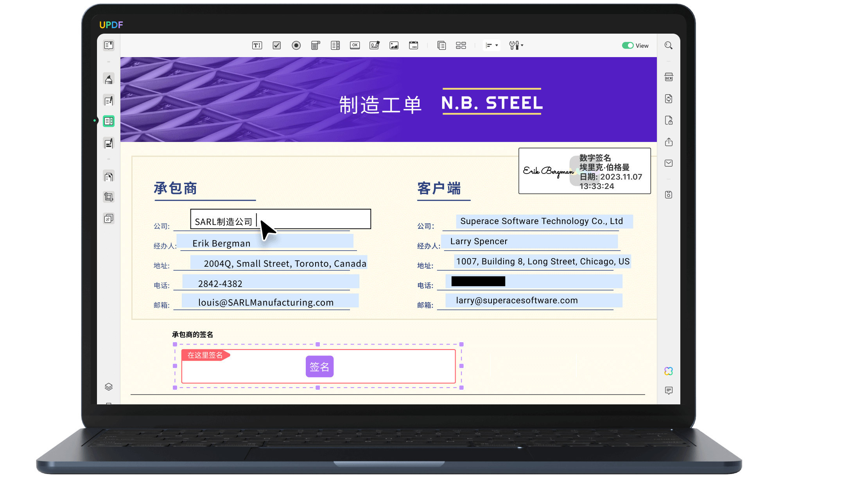Click the four-rectangle grid icon in toolbar
The width and height of the screenshot is (868, 499).
(x=461, y=45)
